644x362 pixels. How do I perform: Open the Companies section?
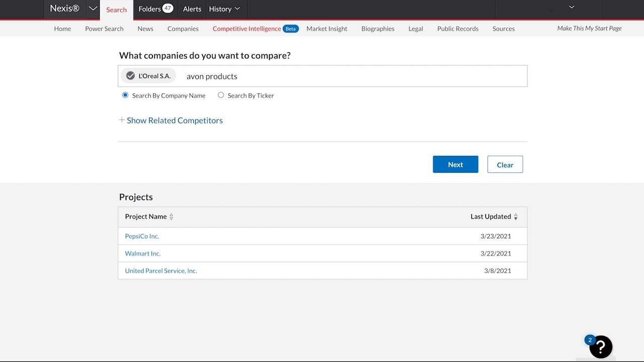coord(183,29)
